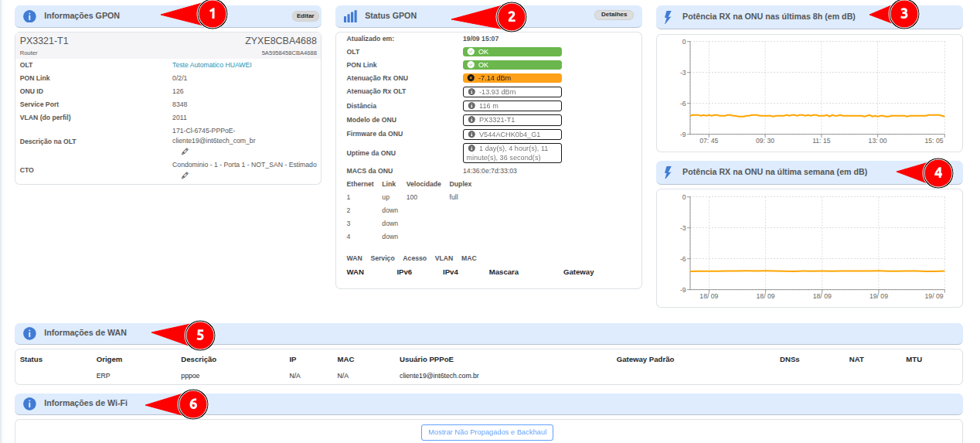The image size is (980, 443).
Task: Click the info icon beside Informações GPON
Action: 29,16
